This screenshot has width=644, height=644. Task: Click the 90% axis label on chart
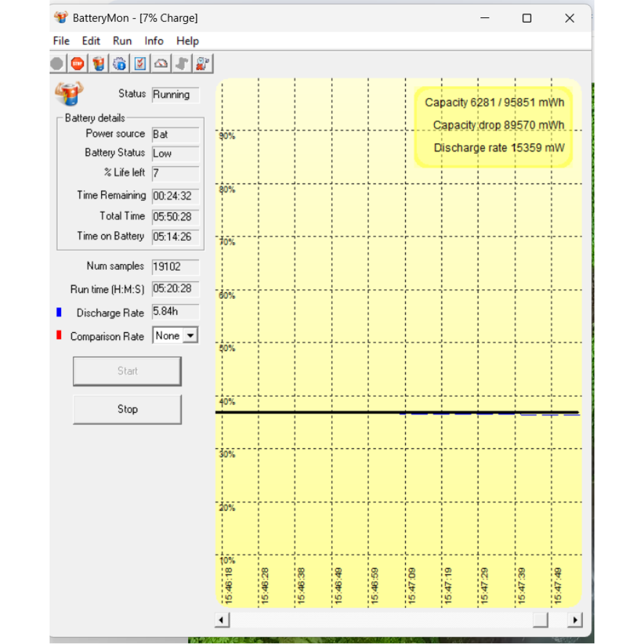(x=227, y=136)
